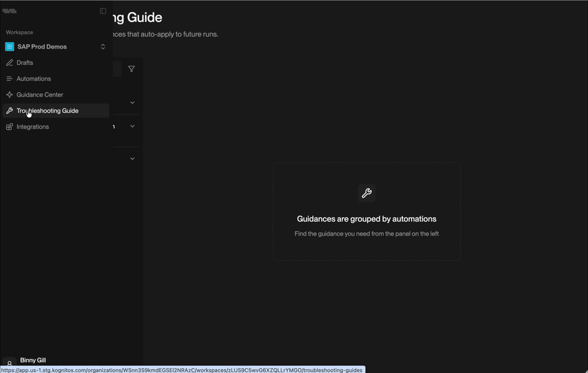Select the Drafts pencil icon
Image resolution: width=588 pixels, height=373 pixels.
click(x=10, y=62)
